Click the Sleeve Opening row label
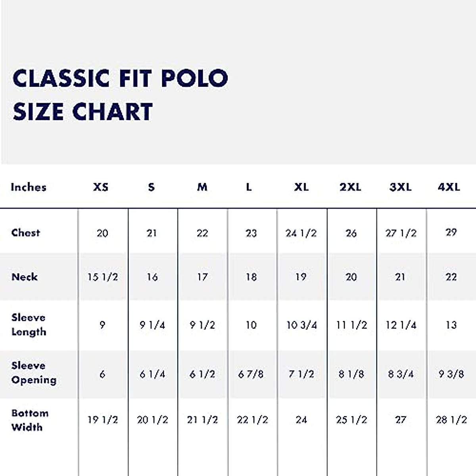This screenshot has width=476, height=476. tap(34, 372)
